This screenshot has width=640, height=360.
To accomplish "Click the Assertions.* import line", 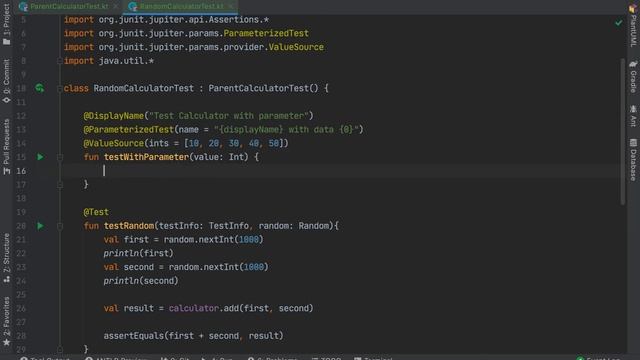I will coord(166,20).
